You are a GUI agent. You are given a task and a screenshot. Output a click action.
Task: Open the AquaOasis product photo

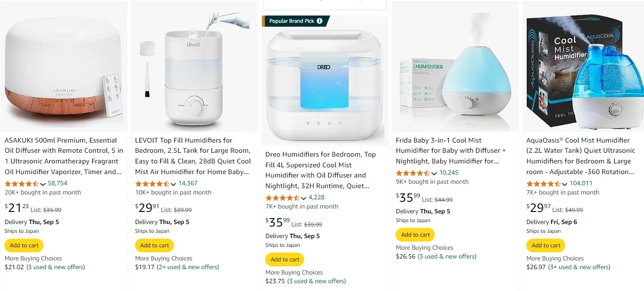click(583, 73)
